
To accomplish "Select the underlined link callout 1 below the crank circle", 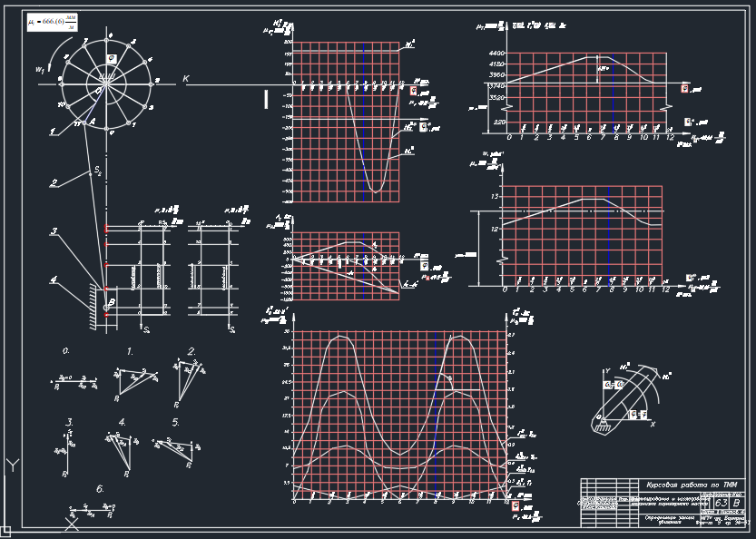I will tap(53, 132).
